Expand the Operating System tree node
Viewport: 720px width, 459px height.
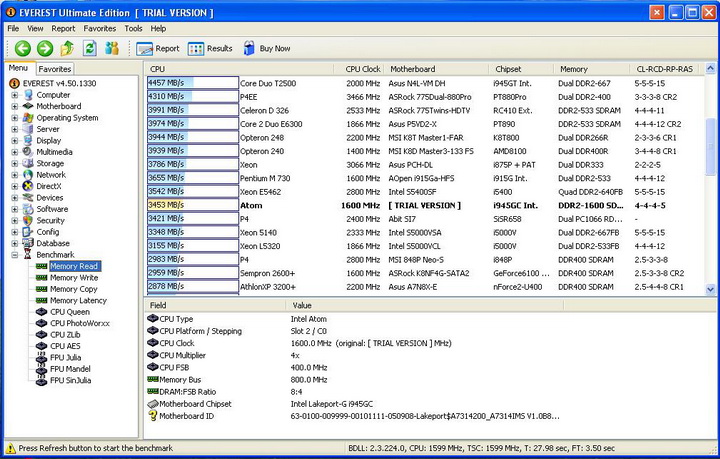pos(15,118)
